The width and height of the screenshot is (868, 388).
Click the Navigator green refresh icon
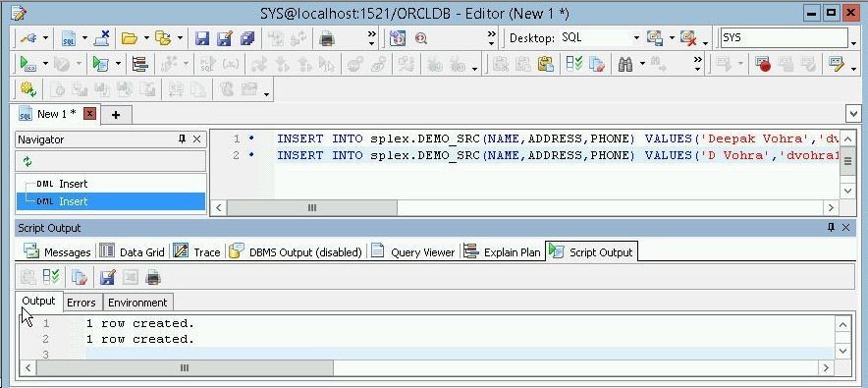pyautogui.click(x=27, y=162)
